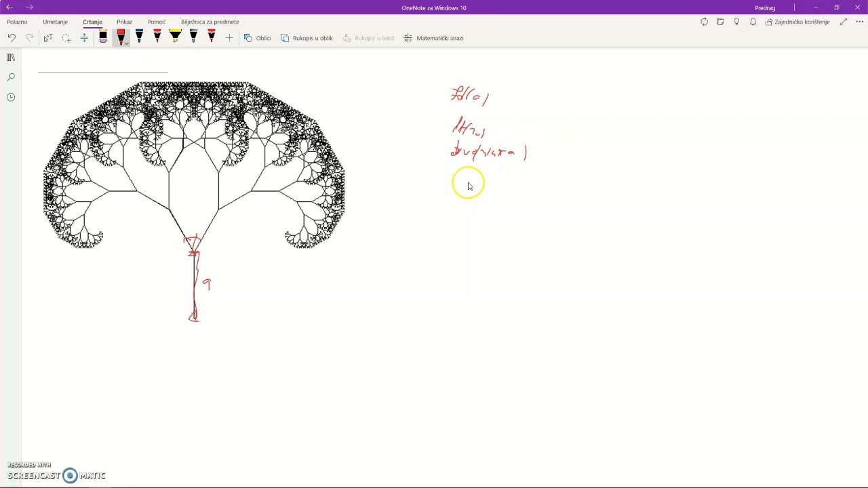Viewport: 868px width, 488px height.
Task: Toggle Rukopis u oblik ink-to-shape
Action: [x=307, y=38]
